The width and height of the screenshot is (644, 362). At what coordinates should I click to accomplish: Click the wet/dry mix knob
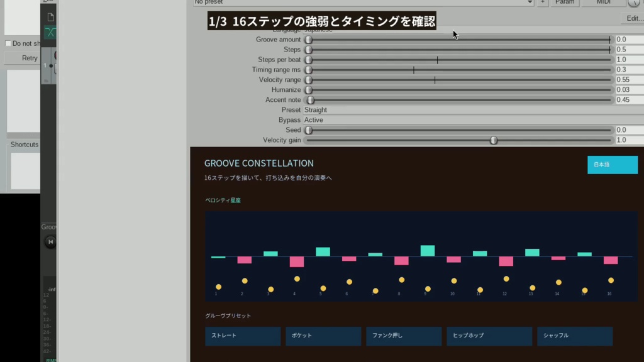coord(633,3)
